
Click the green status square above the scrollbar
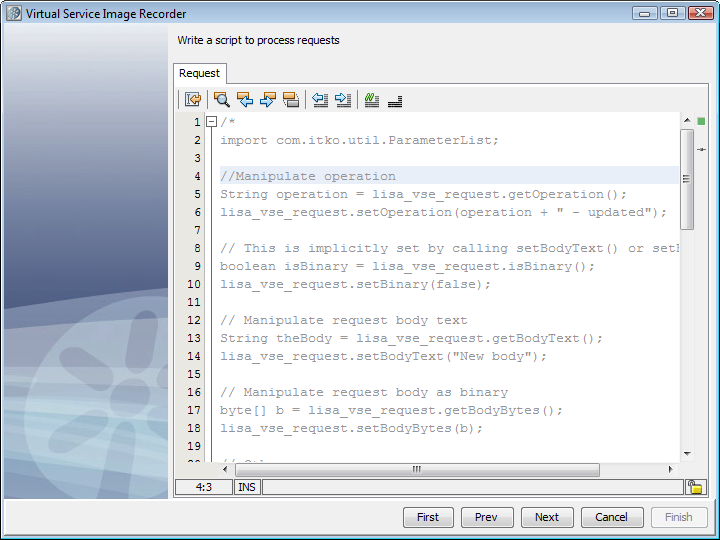pos(701,121)
